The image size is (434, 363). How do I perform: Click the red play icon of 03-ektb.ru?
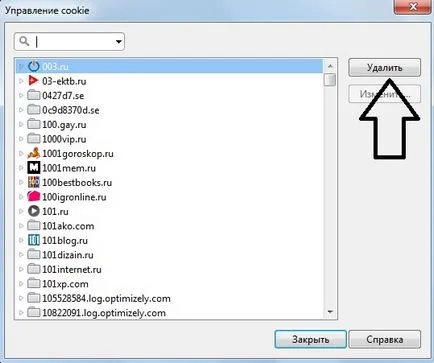(x=33, y=81)
